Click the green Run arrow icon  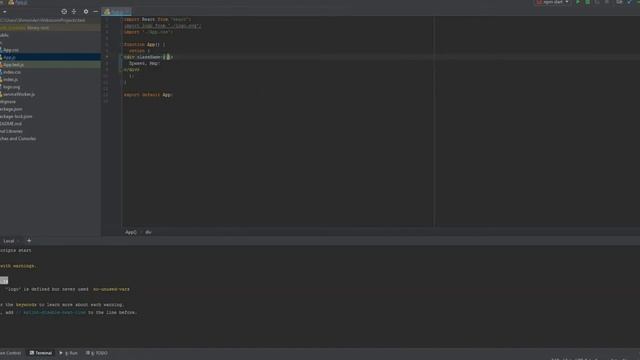pyautogui.click(x=578, y=2)
